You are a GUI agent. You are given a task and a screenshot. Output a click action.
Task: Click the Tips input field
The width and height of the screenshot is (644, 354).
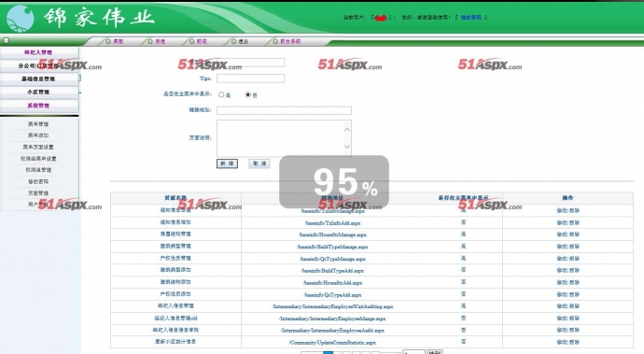tap(250, 78)
